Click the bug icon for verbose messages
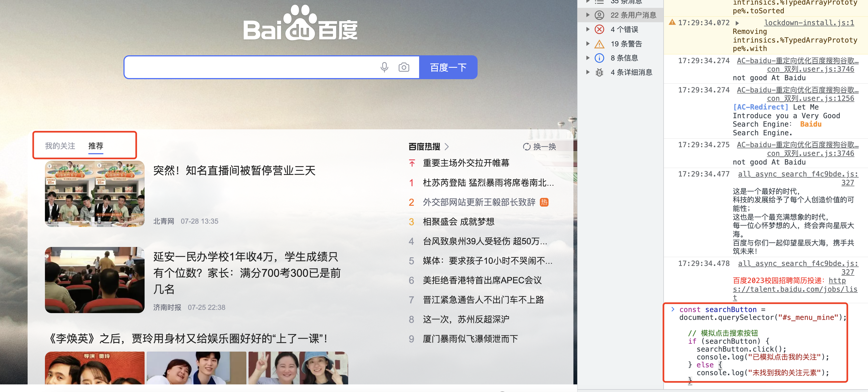868x392 pixels. (x=599, y=72)
